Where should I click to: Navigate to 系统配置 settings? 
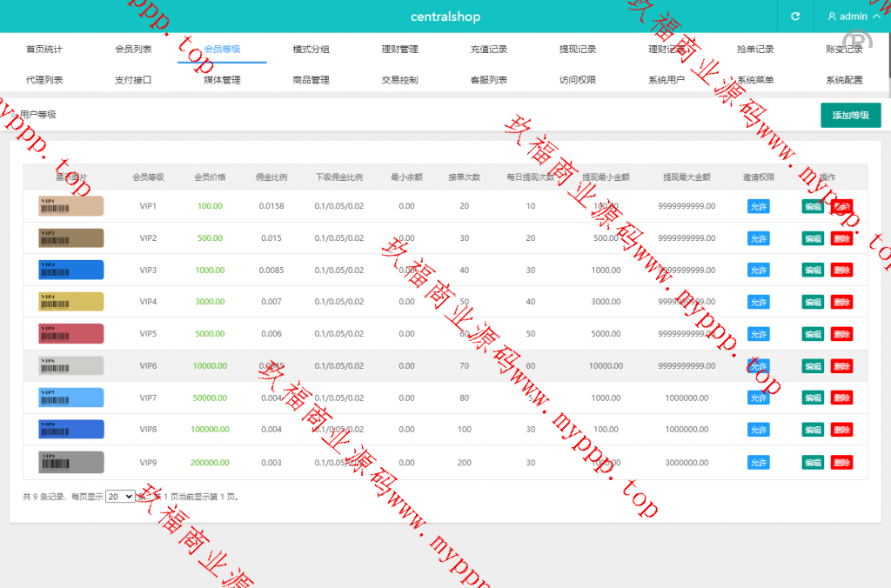click(x=844, y=80)
